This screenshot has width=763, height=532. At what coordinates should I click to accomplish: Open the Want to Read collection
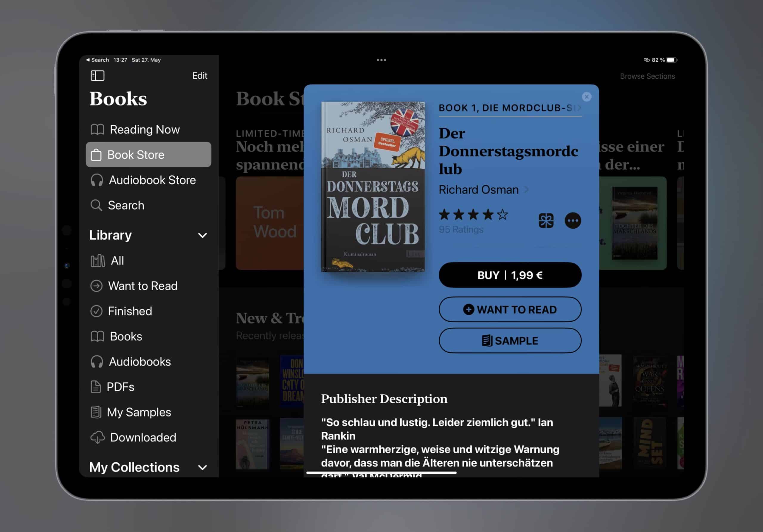pyautogui.click(x=148, y=286)
